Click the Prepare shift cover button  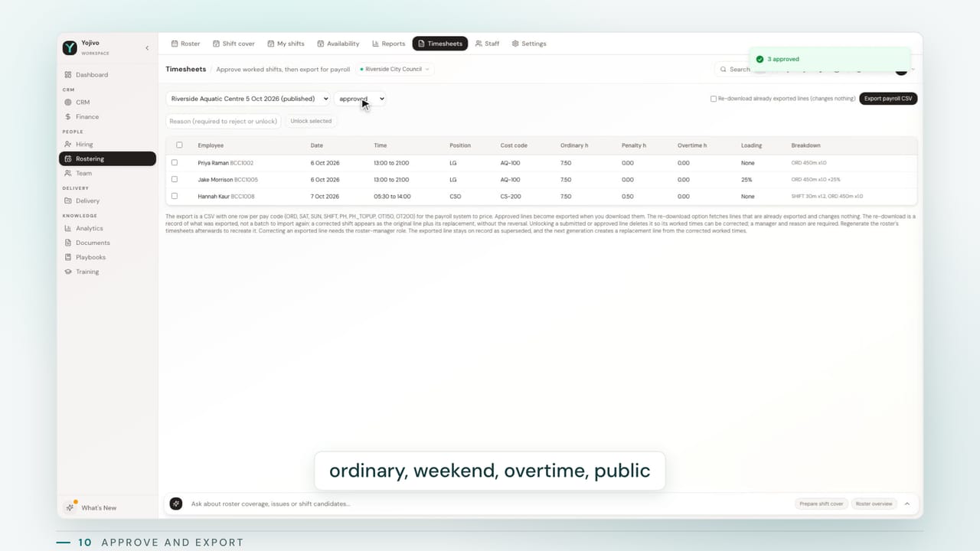[x=822, y=504]
